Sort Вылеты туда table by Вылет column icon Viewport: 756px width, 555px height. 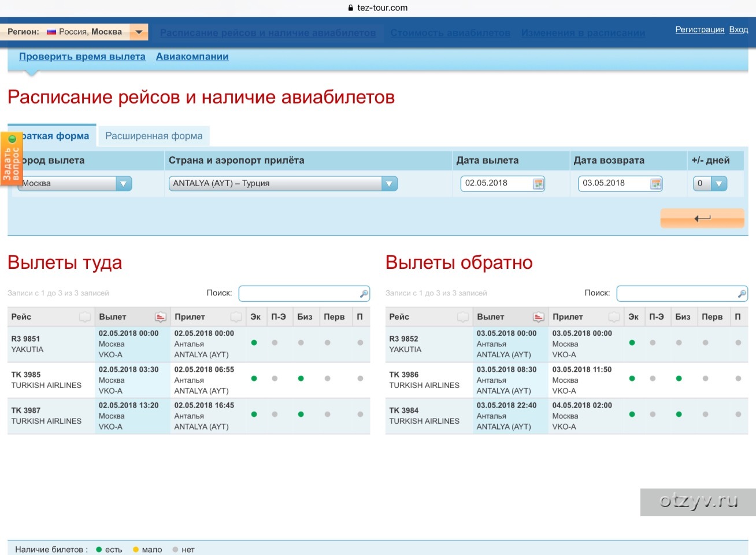(x=161, y=317)
